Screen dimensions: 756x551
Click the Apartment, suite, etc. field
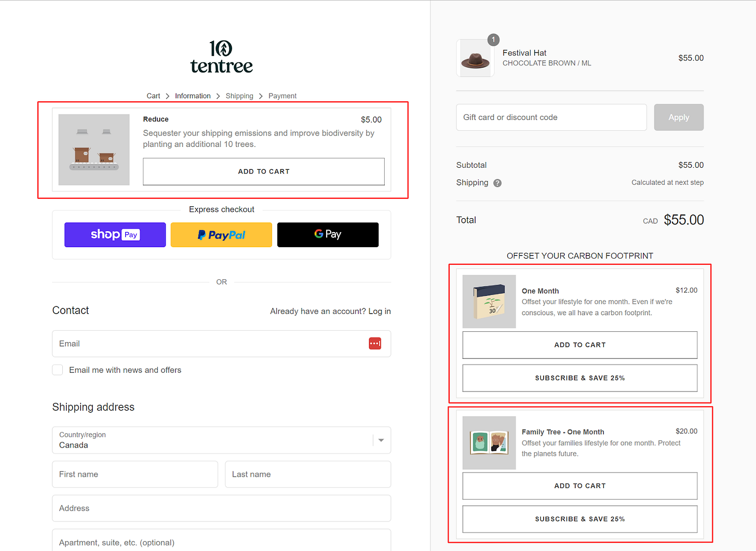pos(222,540)
